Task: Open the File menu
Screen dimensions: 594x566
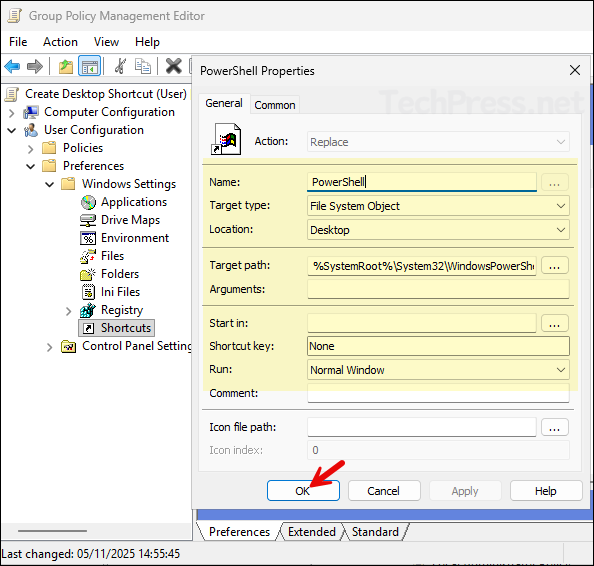Action: pyautogui.click(x=18, y=42)
